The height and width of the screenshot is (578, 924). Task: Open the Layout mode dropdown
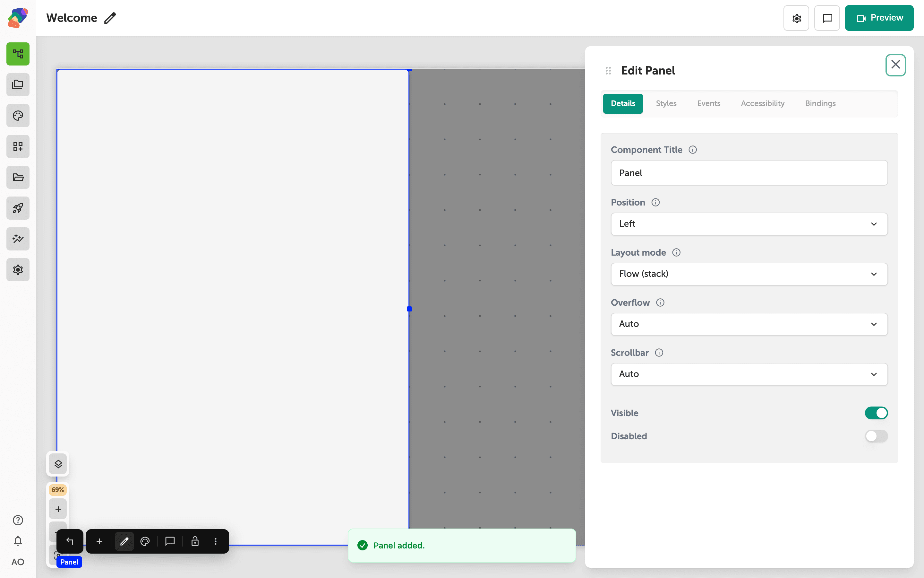pos(749,274)
